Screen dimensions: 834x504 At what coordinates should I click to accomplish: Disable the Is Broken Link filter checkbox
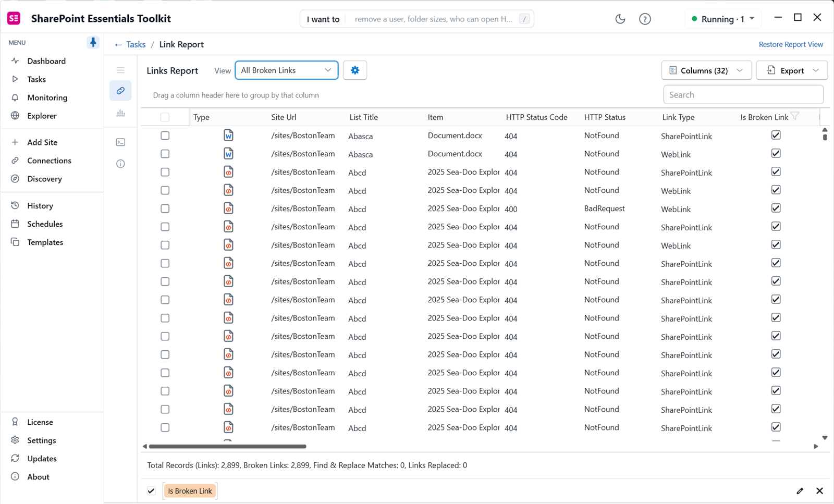click(x=151, y=491)
